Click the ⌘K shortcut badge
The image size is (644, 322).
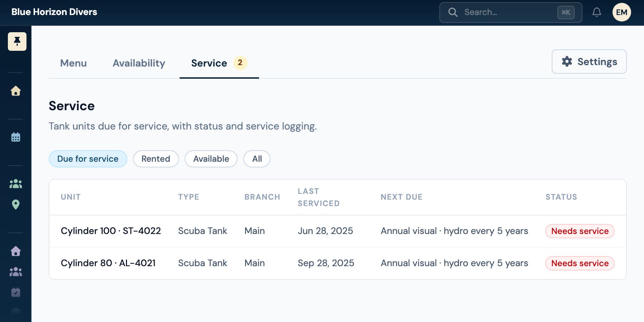(x=566, y=13)
